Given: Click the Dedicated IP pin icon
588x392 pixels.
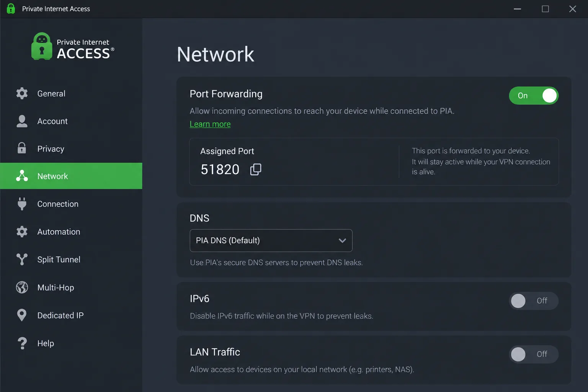Looking at the screenshot, I should point(22,315).
